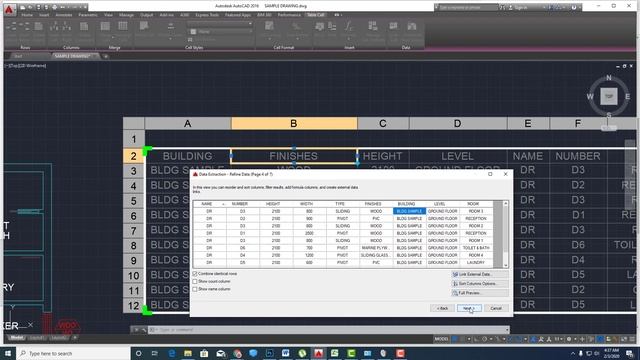Select table column header D
This screenshot has width=640, height=360.
[x=458, y=123]
